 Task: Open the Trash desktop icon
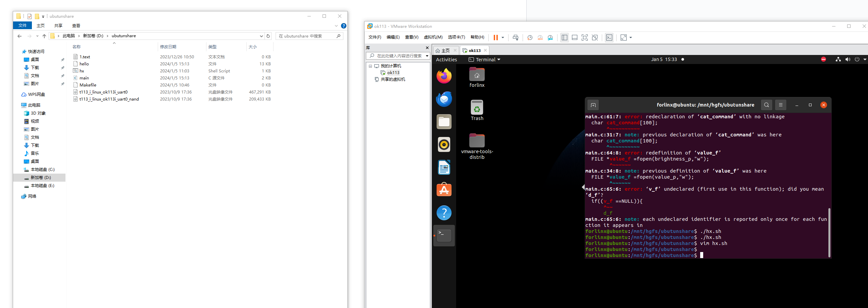(477, 110)
